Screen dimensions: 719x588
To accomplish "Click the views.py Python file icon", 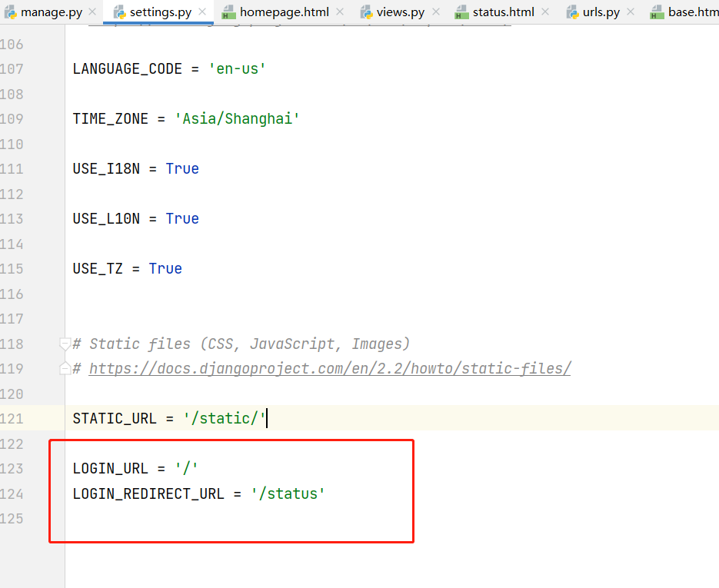I will [x=366, y=12].
